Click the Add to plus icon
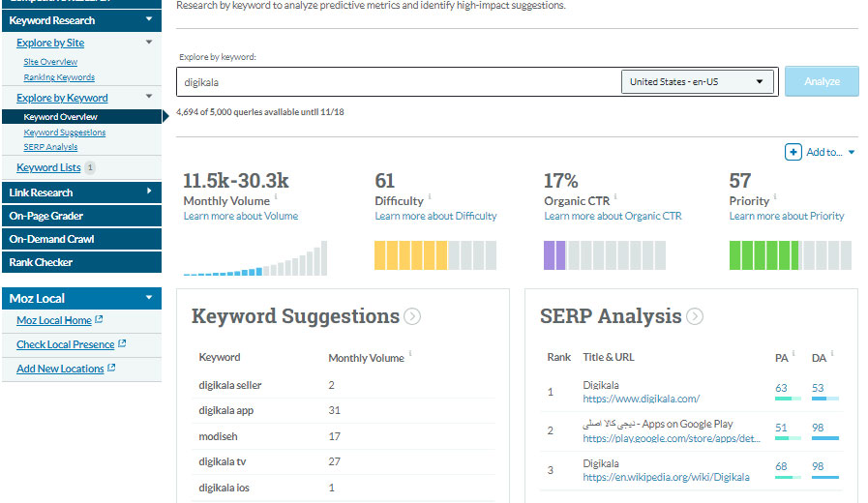Image resolution: width=868 pixels, height=503 pixels. [793, 152]
